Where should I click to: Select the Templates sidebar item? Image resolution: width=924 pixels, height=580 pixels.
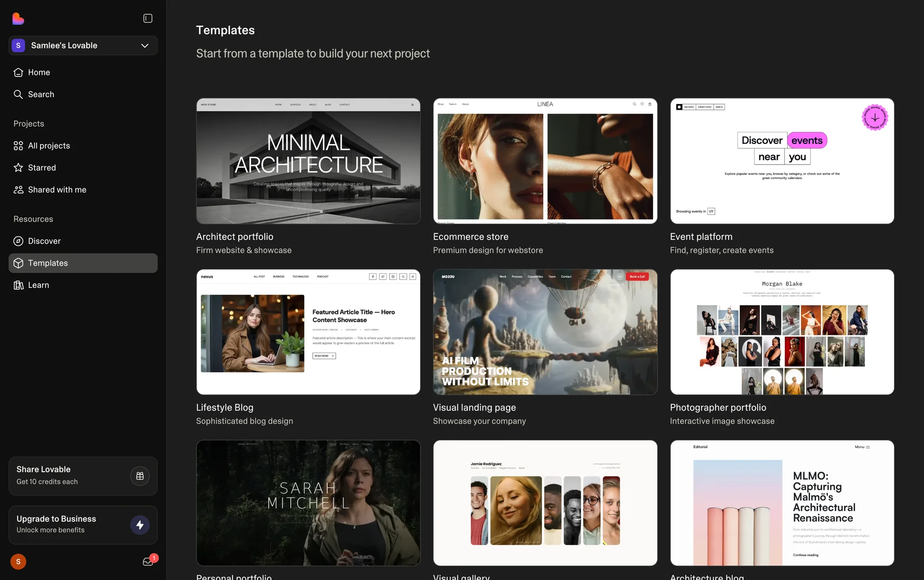click(x=48, y=263)
